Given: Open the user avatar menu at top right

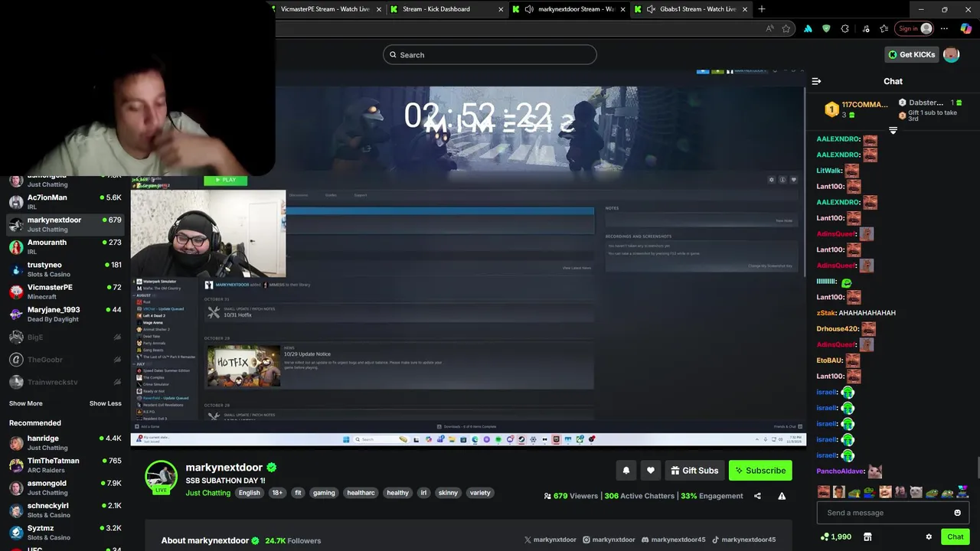Looking at the screenshot, I should 951,54.
